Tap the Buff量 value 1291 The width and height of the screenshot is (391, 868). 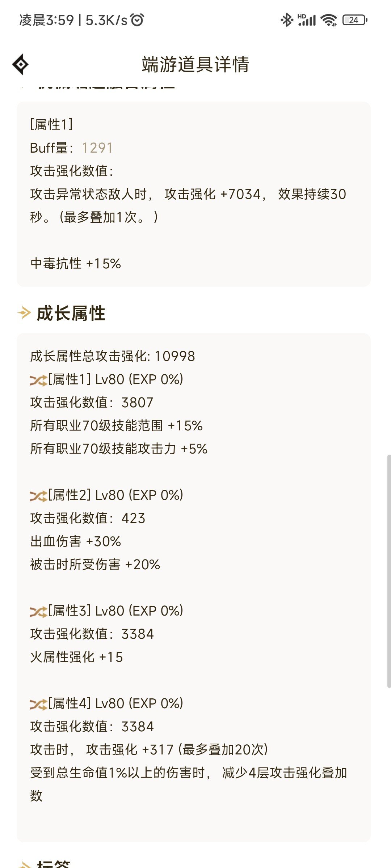pos(97,148)
